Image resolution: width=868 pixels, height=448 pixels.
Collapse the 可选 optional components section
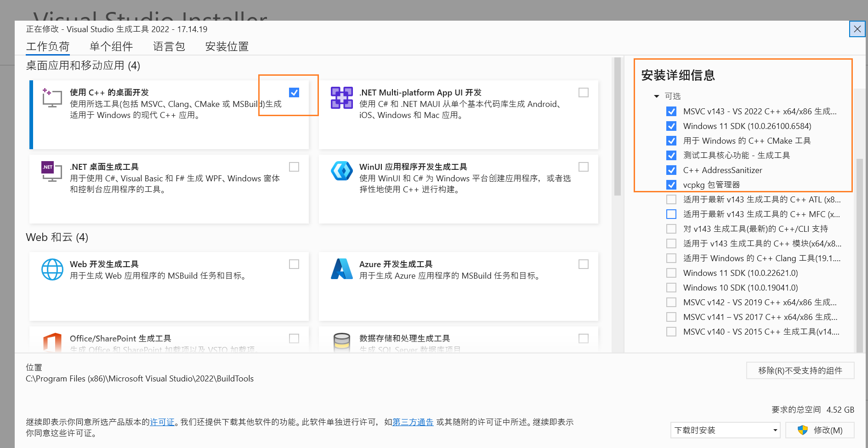click(657, 96)
